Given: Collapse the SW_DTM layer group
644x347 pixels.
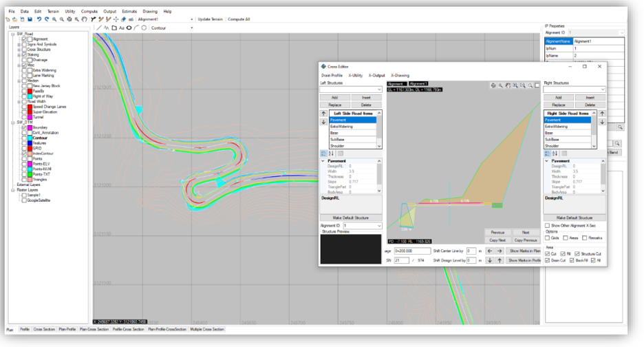Looking at the screenshot, I should point(13,122).
